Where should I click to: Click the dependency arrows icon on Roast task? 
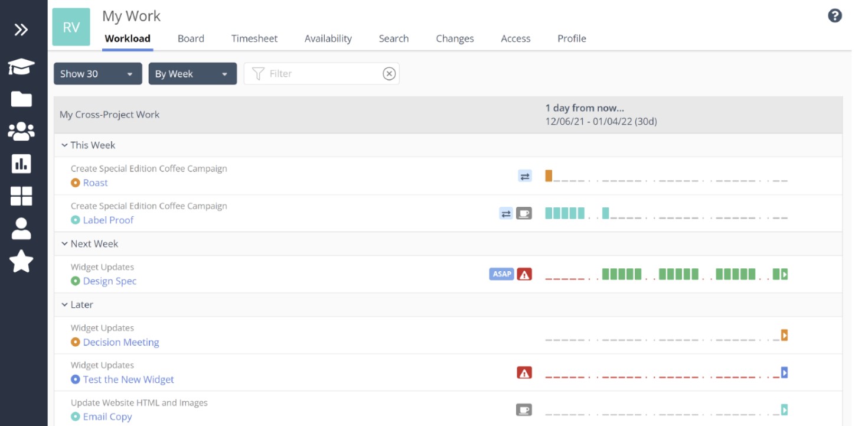[524, 175]
